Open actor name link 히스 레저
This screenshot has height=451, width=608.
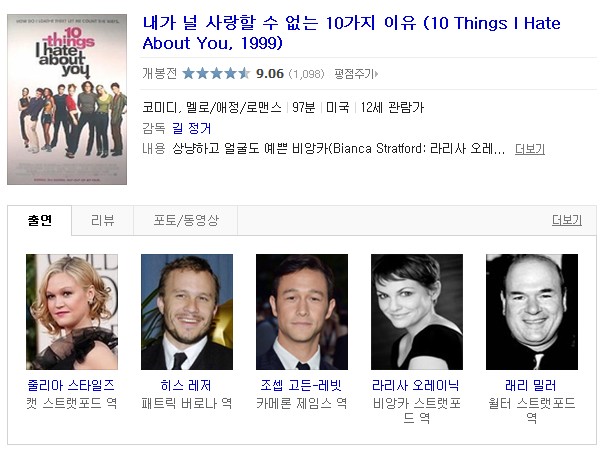tap(186, 385)
